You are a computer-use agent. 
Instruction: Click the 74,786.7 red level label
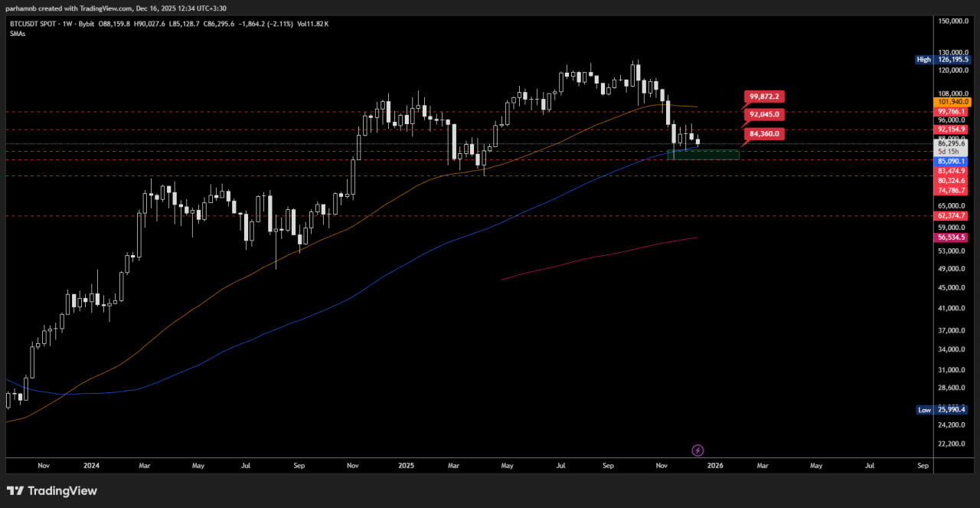(952, 190)
